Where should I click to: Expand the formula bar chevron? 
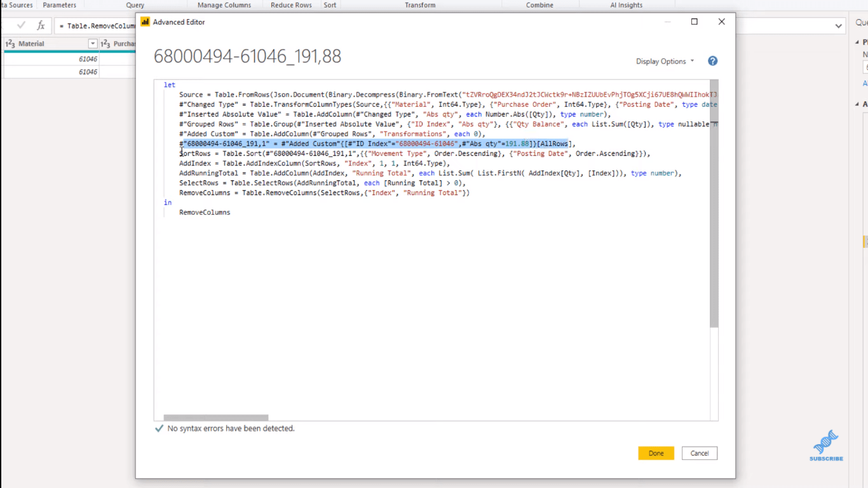[839, 26]
